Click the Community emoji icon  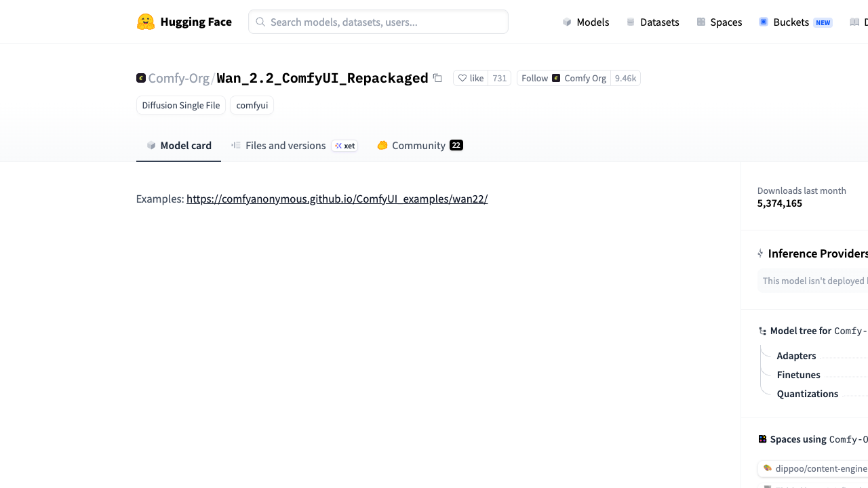[x=382, y=145]
